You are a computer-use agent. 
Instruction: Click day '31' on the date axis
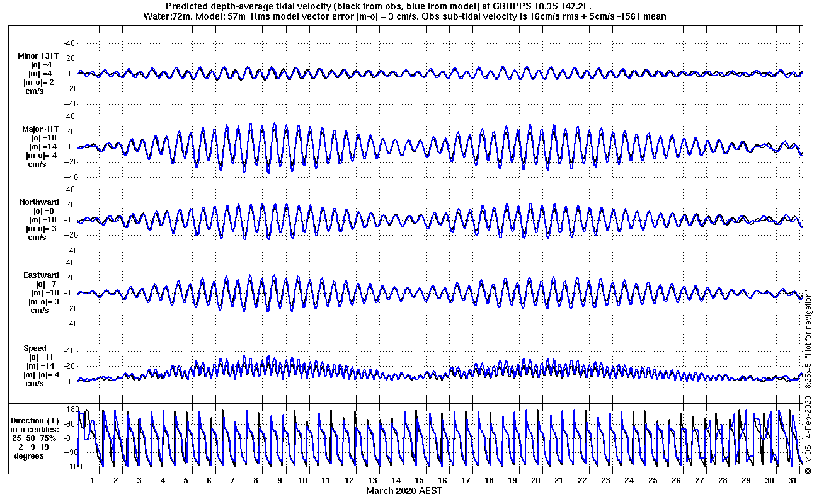[x=792, y=481]
